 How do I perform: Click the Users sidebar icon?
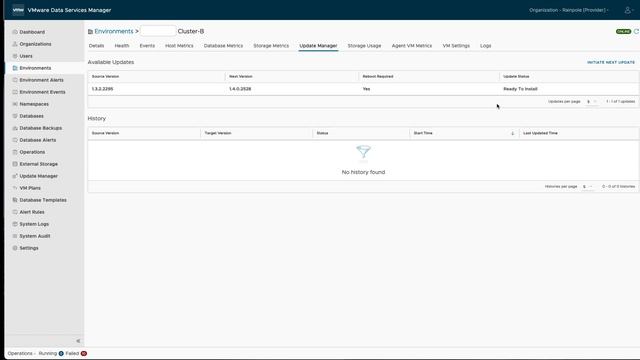(x=15, y=56)
